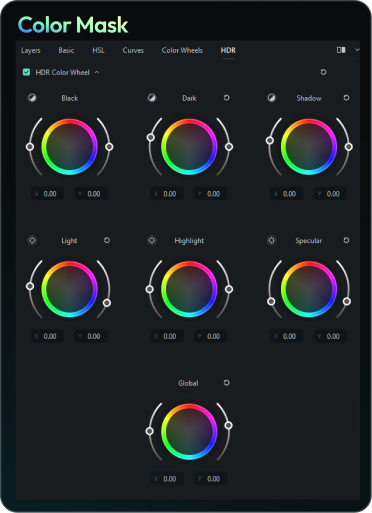Click the Specular range target icon
The image size is (372, 513).
(x=271, y=240)
